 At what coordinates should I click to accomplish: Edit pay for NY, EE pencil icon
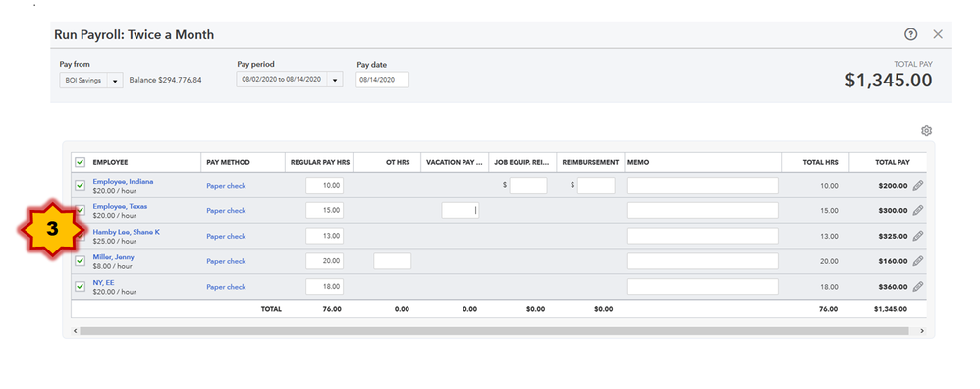917,287
